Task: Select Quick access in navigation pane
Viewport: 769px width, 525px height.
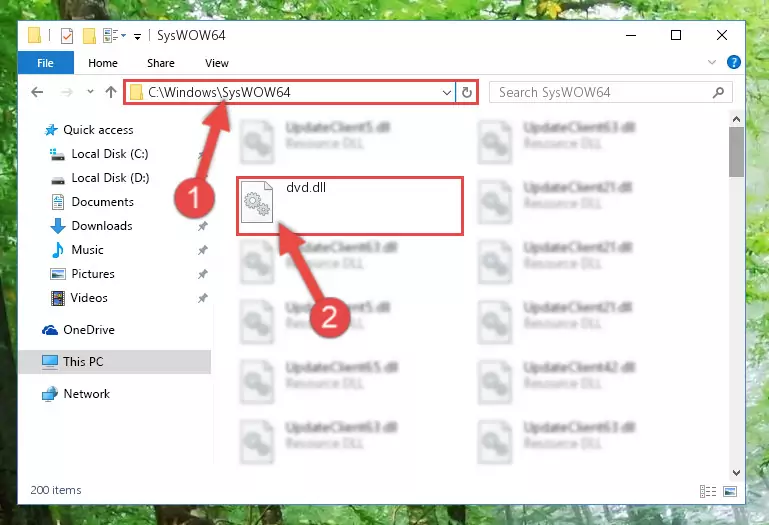Action: pyautogui.click(x=98, y=130)
